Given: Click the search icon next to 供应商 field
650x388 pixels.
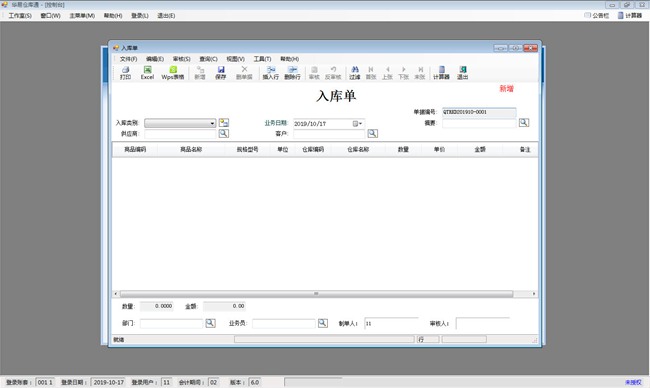Looking at the screenshot, I should [223, 133].
